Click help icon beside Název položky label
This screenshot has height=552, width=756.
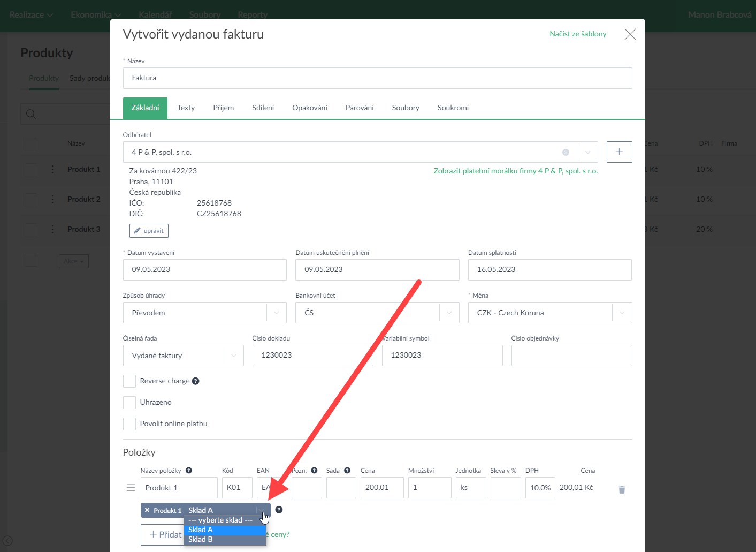point(189,471)
